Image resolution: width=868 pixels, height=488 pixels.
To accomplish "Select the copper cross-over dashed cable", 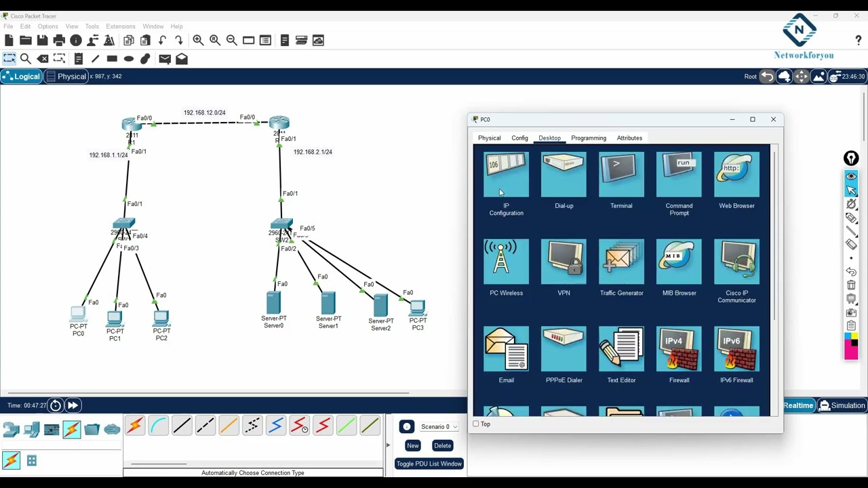I will click(x=205, y=426).
